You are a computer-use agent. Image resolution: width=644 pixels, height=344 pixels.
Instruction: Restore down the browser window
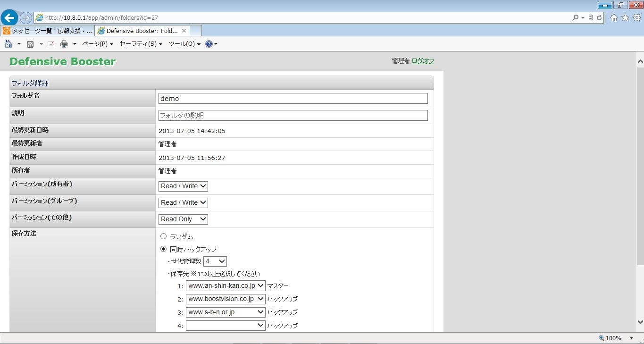620,5
